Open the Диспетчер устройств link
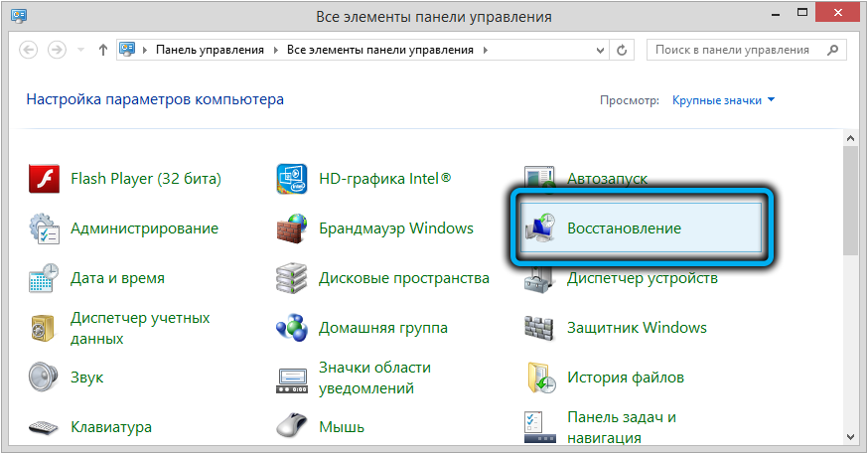 pyautogui.click(x=642, y=278)
